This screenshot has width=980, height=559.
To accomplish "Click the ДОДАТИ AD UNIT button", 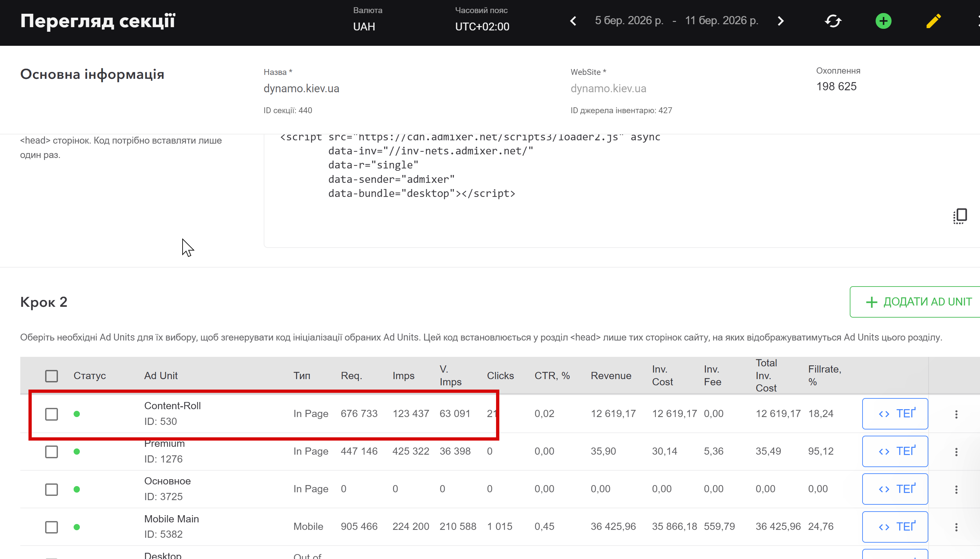I will pyautogui.click(x=918, y=302).
